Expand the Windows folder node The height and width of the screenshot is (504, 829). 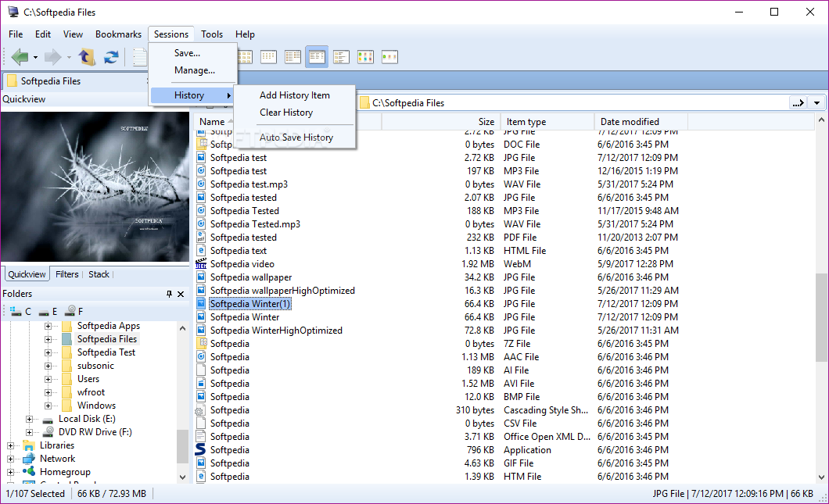tap(48, 406)
